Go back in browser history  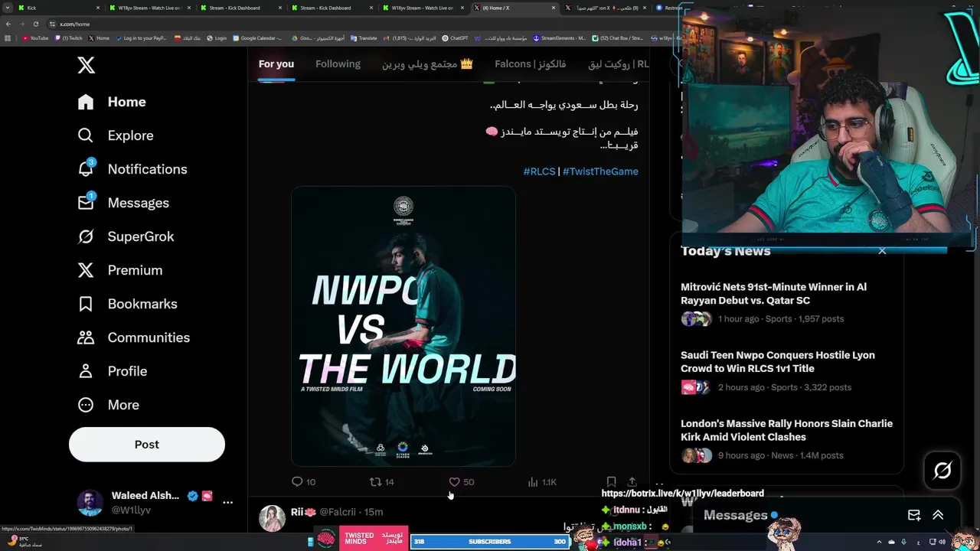point(8,24)
